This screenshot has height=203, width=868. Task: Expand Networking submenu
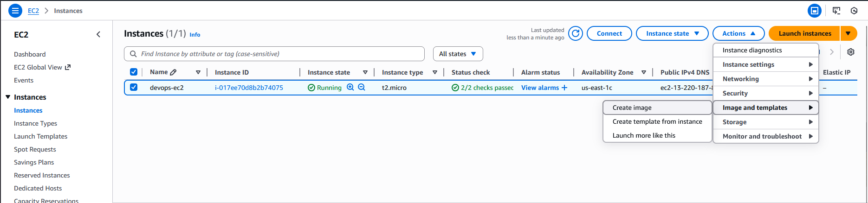(765, 79)
